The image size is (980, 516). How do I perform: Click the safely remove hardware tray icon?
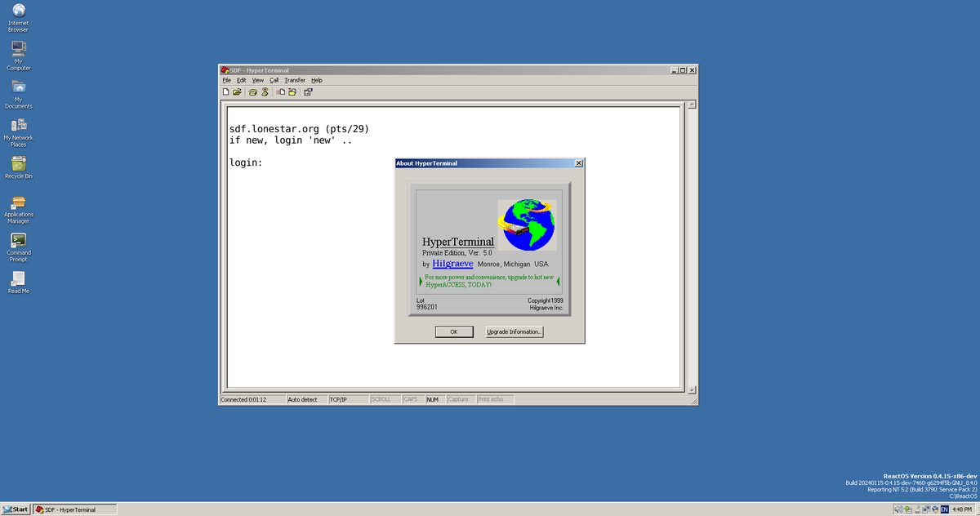pyautogui.click(x=918, y=509)
